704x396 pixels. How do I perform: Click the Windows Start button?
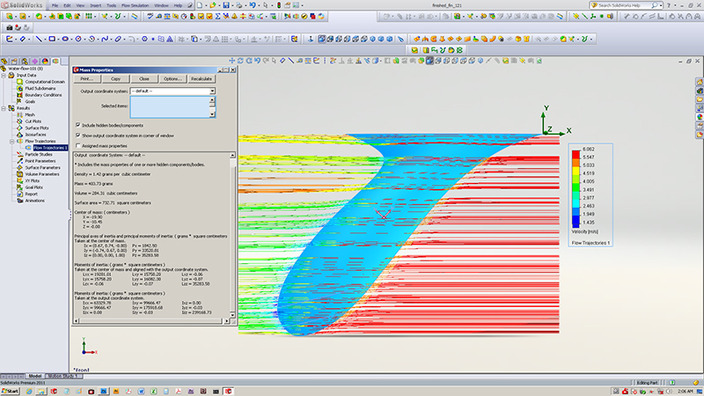pyautogui.click(x=10, y=392)
